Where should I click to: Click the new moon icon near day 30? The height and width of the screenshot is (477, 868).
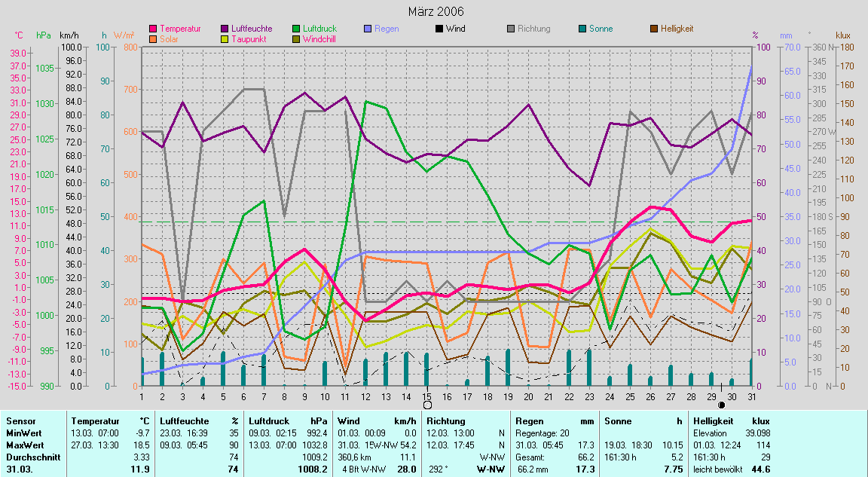tap(721, 405)
